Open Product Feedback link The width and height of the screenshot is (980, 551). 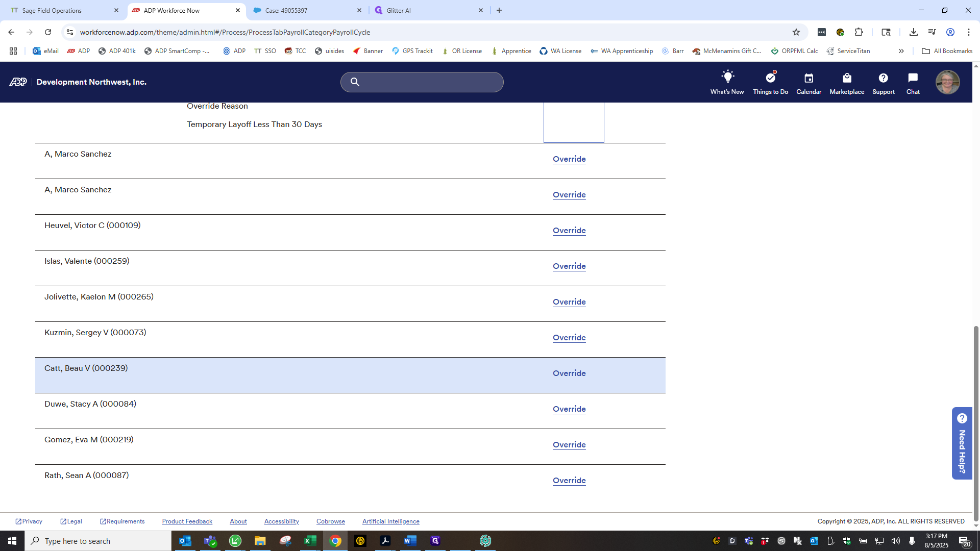187,521
